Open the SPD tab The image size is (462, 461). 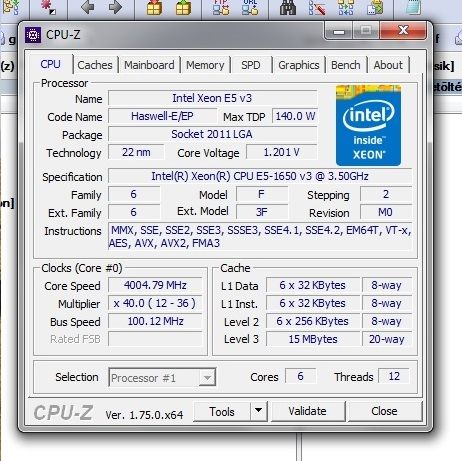pos(251,65)
